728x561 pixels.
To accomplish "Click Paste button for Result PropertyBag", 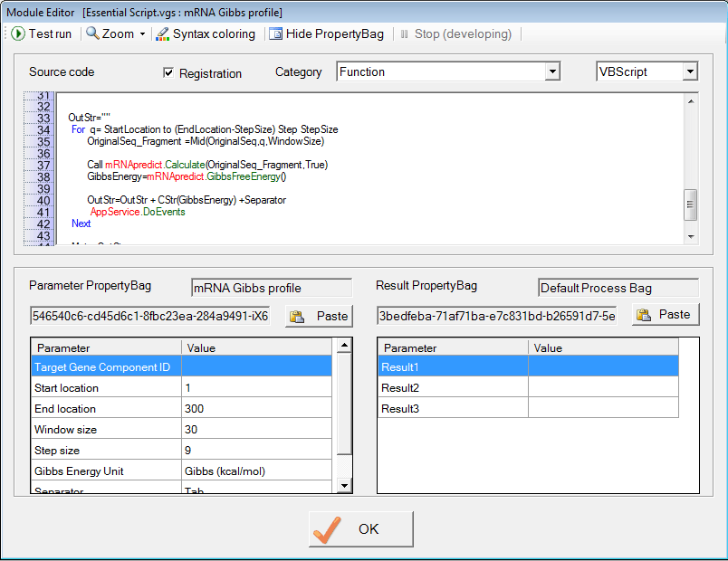I will pyautogui.click(x=666, y=315).
